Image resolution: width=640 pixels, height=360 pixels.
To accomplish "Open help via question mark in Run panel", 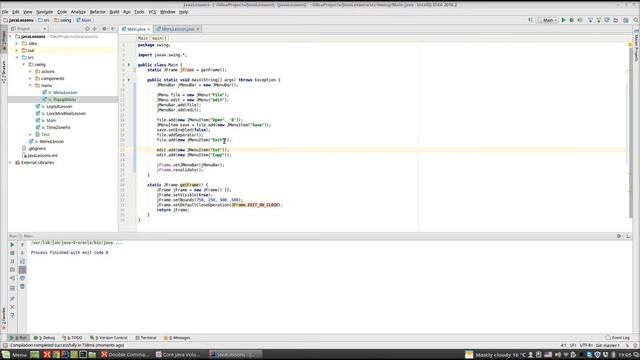I will coord(12,316).
